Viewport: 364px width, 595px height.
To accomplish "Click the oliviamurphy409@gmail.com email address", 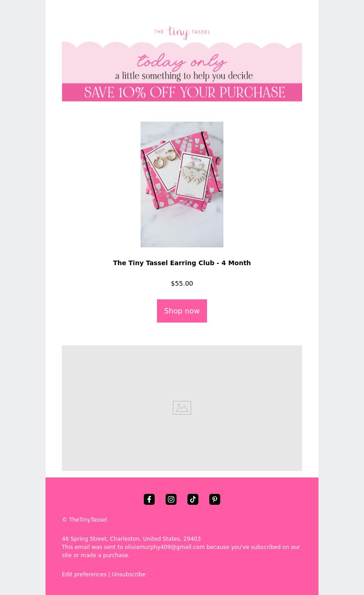I will click(165, 547).
